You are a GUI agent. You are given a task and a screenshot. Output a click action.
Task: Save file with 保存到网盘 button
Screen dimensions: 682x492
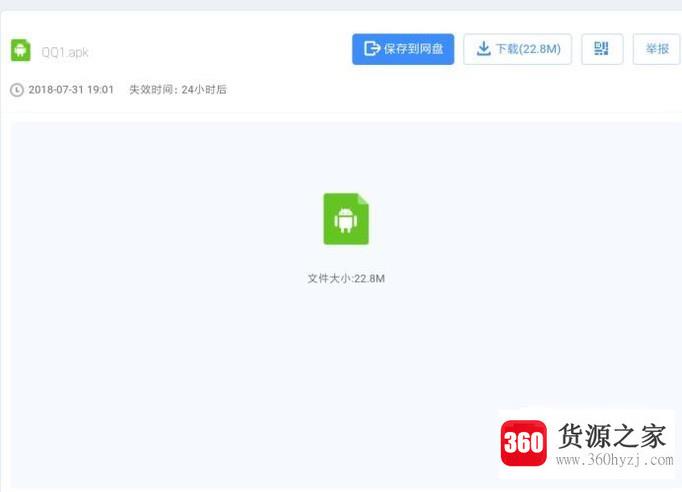[x=403, y=49]
